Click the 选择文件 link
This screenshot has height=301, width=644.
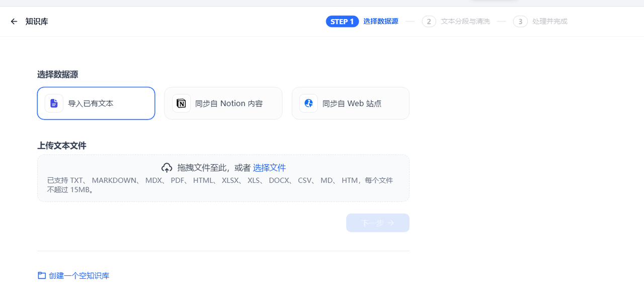pyautogui.click(x=269, y=168)
